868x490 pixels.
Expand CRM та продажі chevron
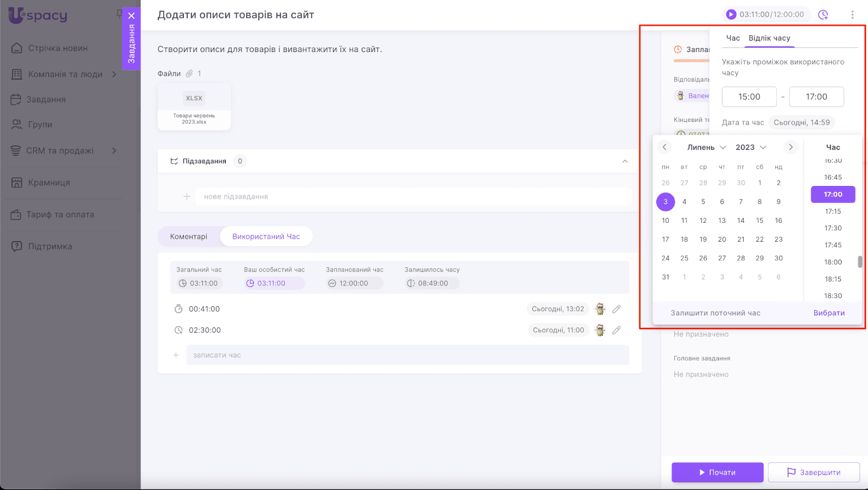click(x=114, y=151)
